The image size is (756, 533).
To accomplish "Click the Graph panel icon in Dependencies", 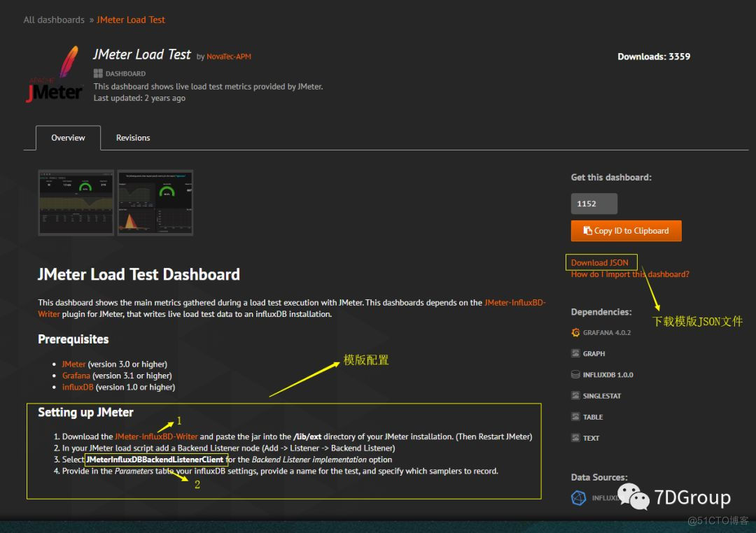I will [575, 353].
